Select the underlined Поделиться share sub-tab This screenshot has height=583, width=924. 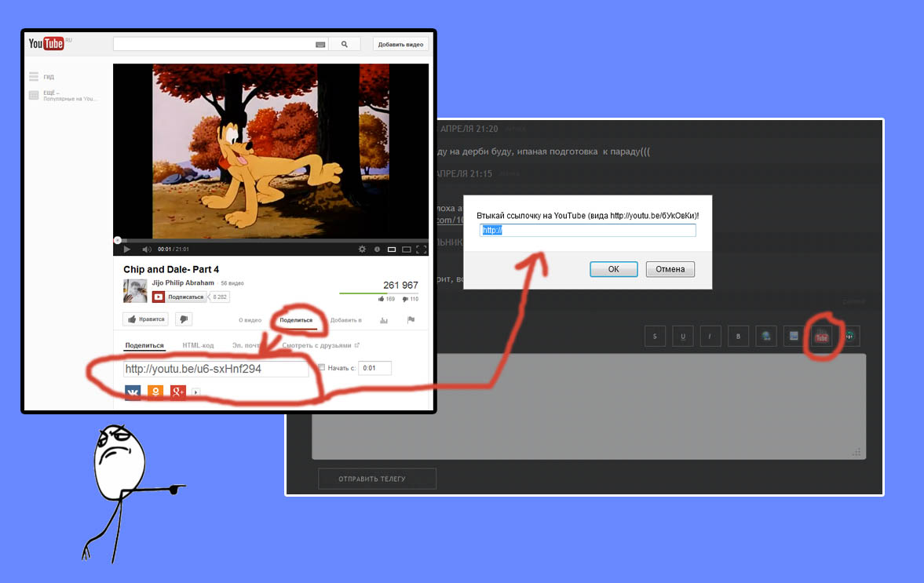click(144, 346)
